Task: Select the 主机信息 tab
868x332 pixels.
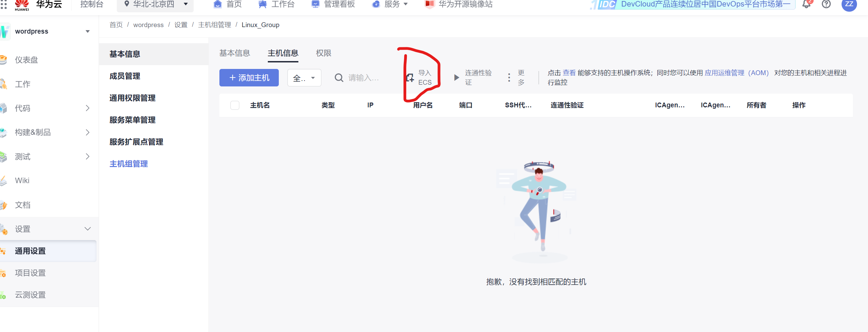Action: [283, 53]
